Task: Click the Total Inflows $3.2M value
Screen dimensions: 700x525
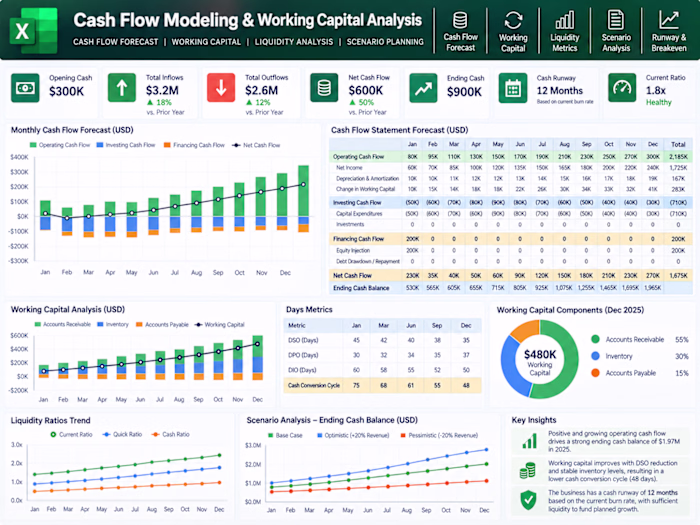Action: tap(162, 91)
